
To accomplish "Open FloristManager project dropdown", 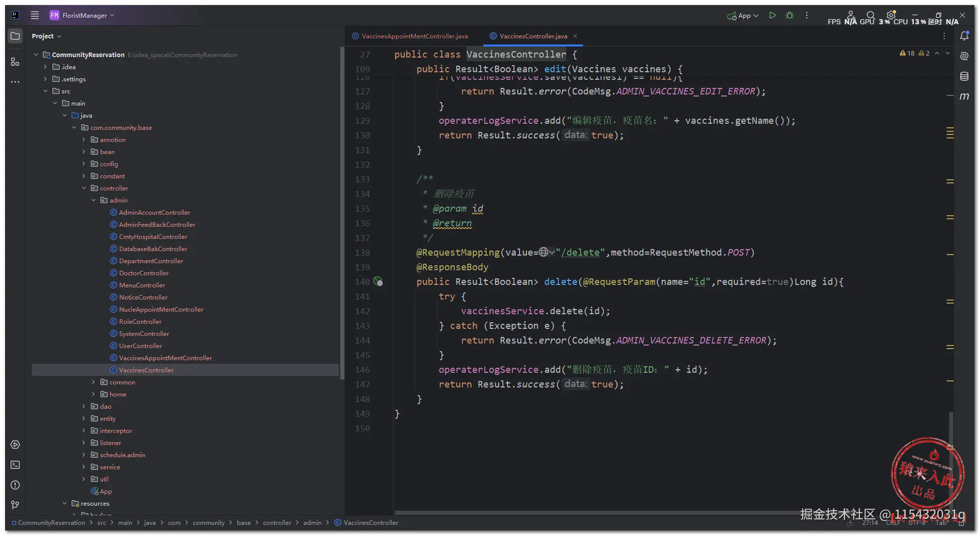I will point(82,15).
